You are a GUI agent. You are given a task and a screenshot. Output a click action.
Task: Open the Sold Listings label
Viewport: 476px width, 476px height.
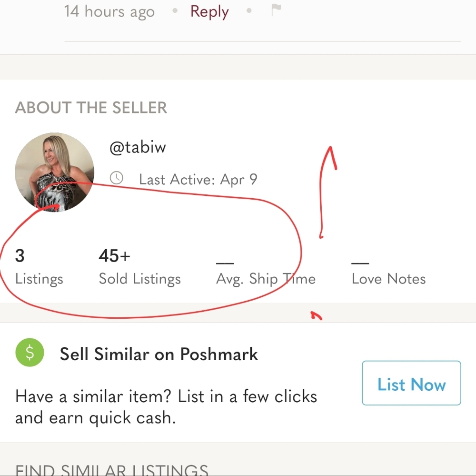[x=140, y=279]
